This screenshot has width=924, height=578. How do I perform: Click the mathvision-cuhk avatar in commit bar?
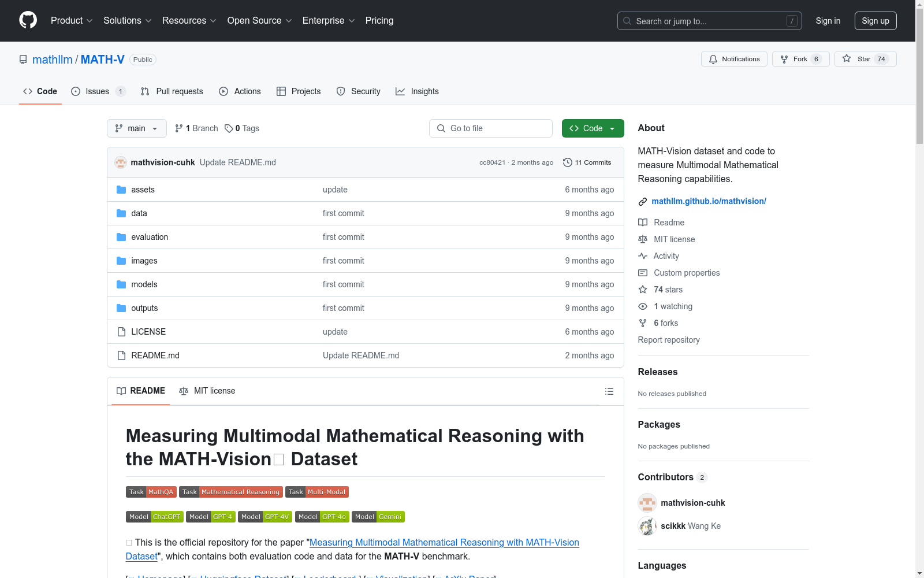121,162
